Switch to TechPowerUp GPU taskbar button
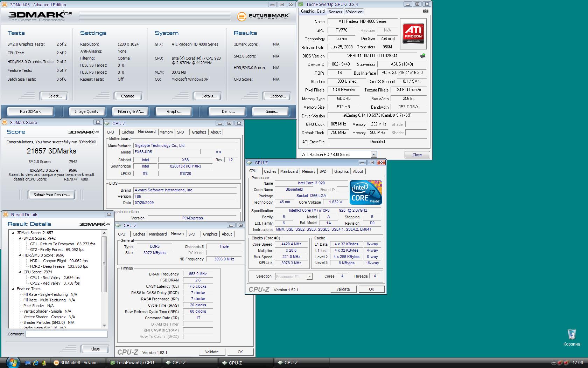 pyautogui.click(x=133, y=363)
